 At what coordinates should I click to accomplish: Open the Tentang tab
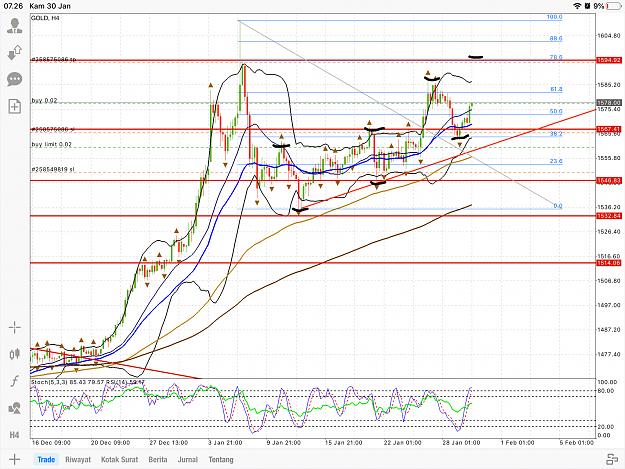[221, 459]
